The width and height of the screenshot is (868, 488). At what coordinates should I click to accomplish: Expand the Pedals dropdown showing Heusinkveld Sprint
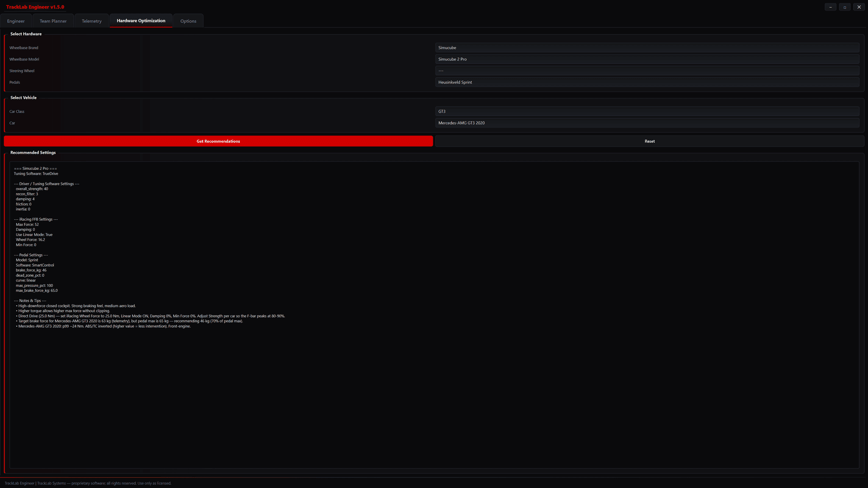(647, 82)
